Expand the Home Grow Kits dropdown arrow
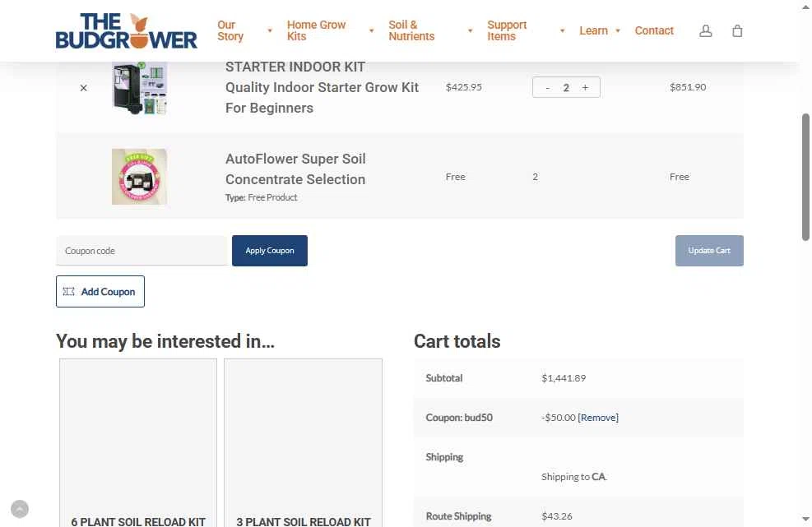812x527 pixels. (371, 31)
